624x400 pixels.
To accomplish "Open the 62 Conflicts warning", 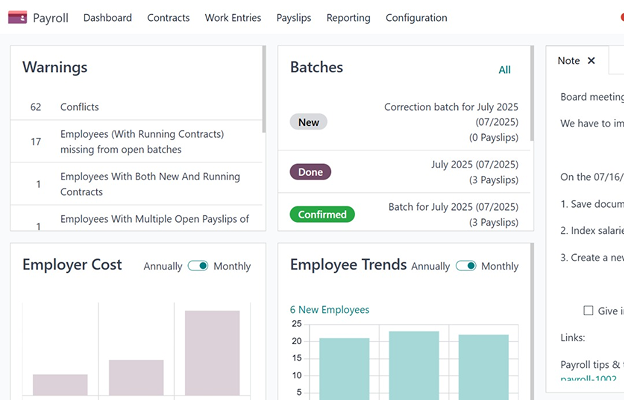I will [80, 107].
